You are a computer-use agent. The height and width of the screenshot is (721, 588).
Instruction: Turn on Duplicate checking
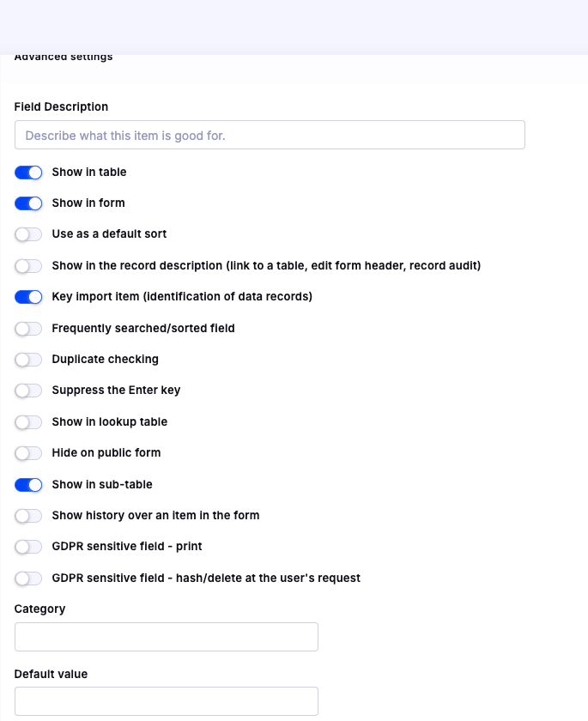click(x=28, y=360)
